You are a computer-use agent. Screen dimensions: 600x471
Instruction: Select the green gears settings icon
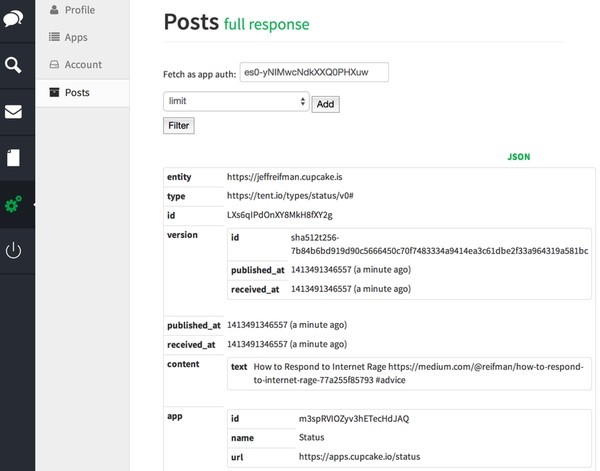coord(14,204)
